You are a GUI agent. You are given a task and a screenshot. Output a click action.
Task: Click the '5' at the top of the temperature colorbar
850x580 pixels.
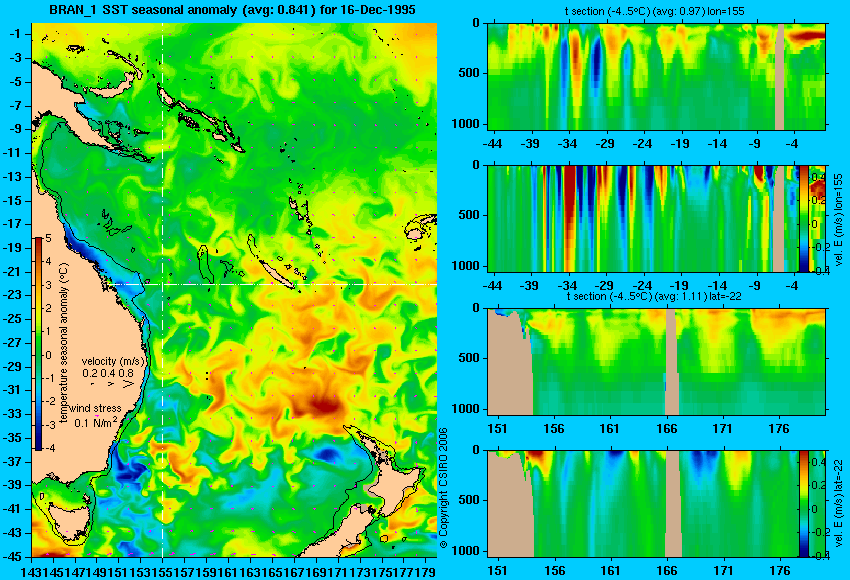48,238
